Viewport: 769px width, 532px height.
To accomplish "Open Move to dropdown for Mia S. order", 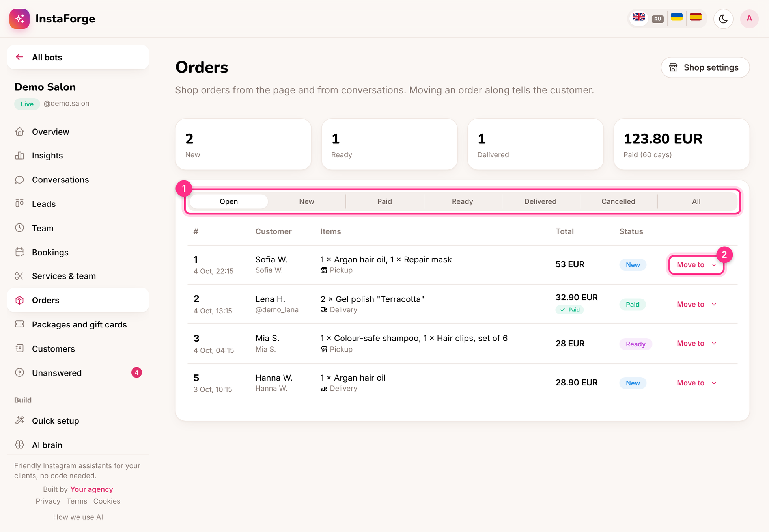I will click(696, 343).
